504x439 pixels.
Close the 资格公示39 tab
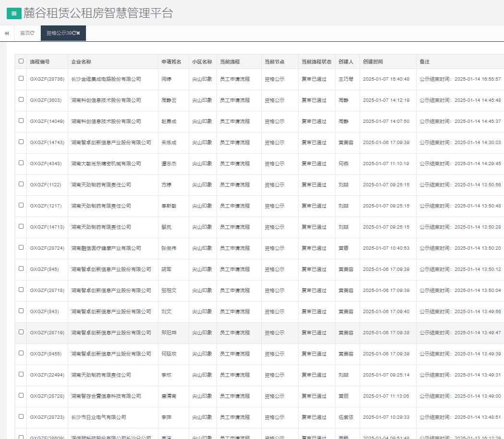tap(78, 33)
